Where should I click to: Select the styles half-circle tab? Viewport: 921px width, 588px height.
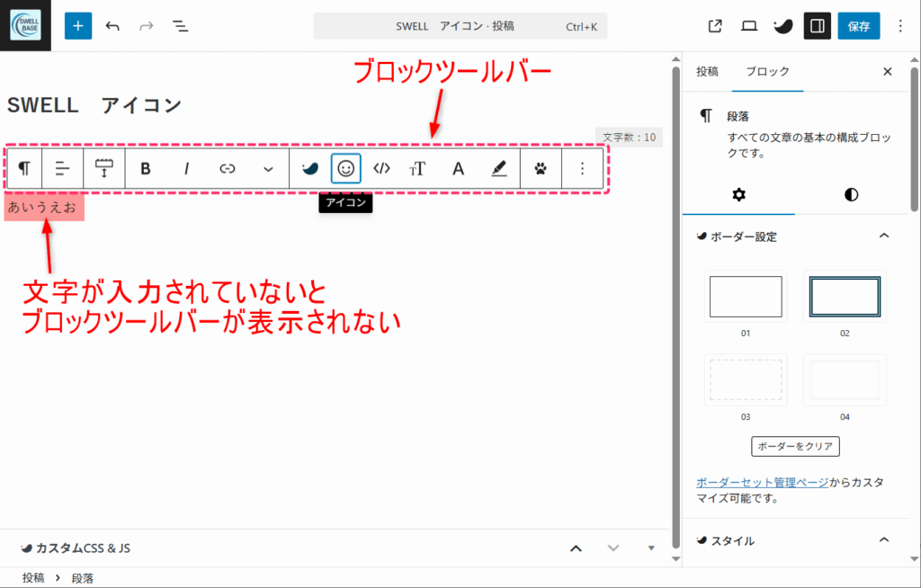click(x=851, y=194)
